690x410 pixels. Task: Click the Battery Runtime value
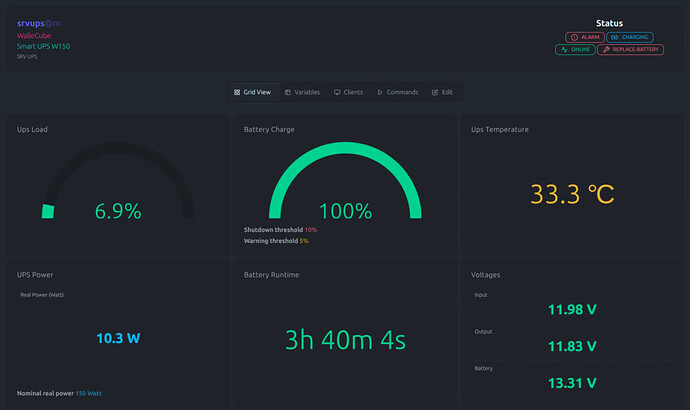(x=345, y=339)
